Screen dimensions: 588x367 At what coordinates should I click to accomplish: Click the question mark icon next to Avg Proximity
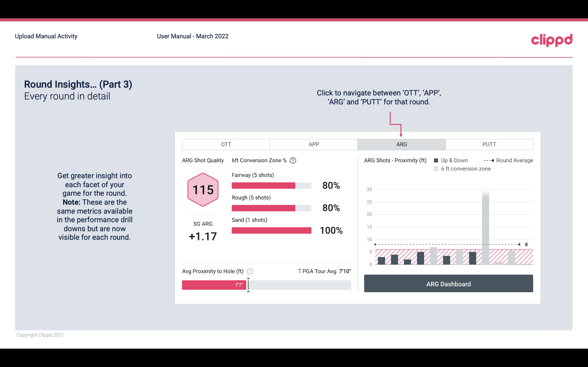tap(251, 271)
